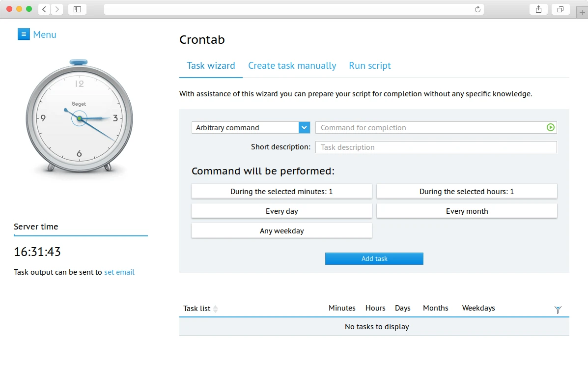Expand hour selection via 'During the selected hours: 1'

[466, 191]
